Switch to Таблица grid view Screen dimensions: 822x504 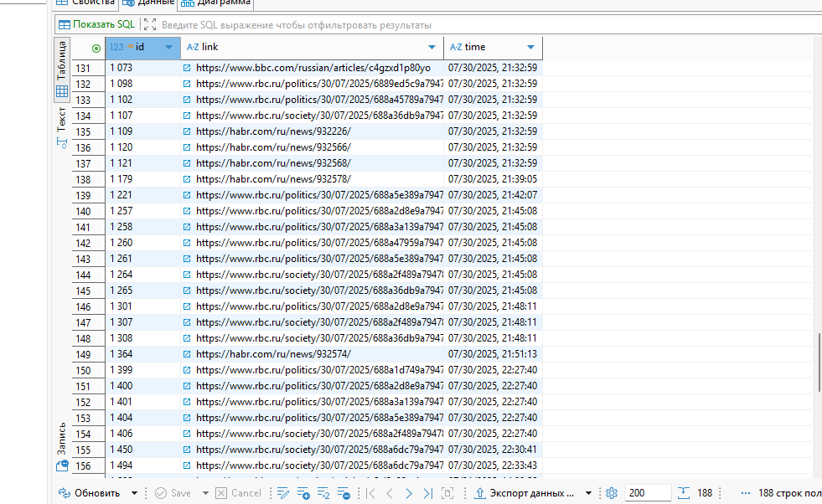coord(62,69)
